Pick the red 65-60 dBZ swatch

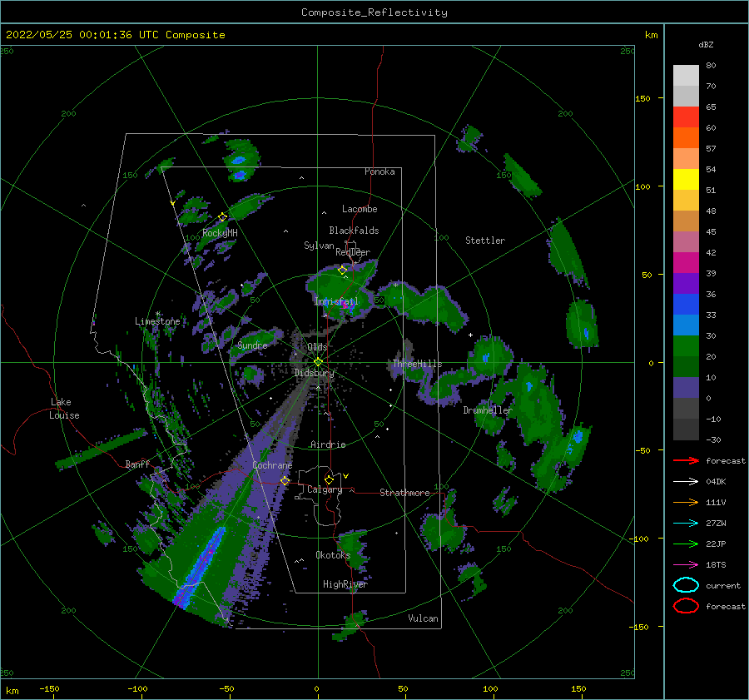pos(686,117)
